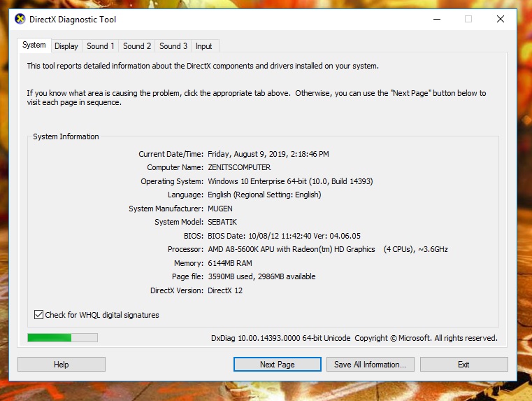Click the 'This tool reports detailed information' sentence
This screenshot has width=532, height=401.
(x=203, y=66)
